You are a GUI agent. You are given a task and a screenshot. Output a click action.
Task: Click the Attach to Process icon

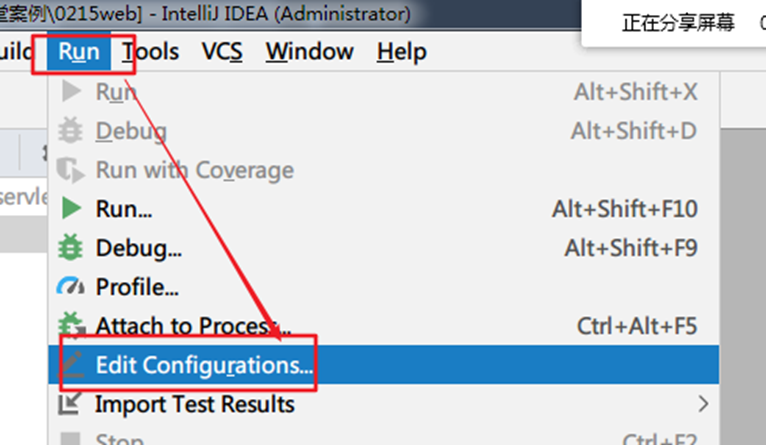[71, 326]
